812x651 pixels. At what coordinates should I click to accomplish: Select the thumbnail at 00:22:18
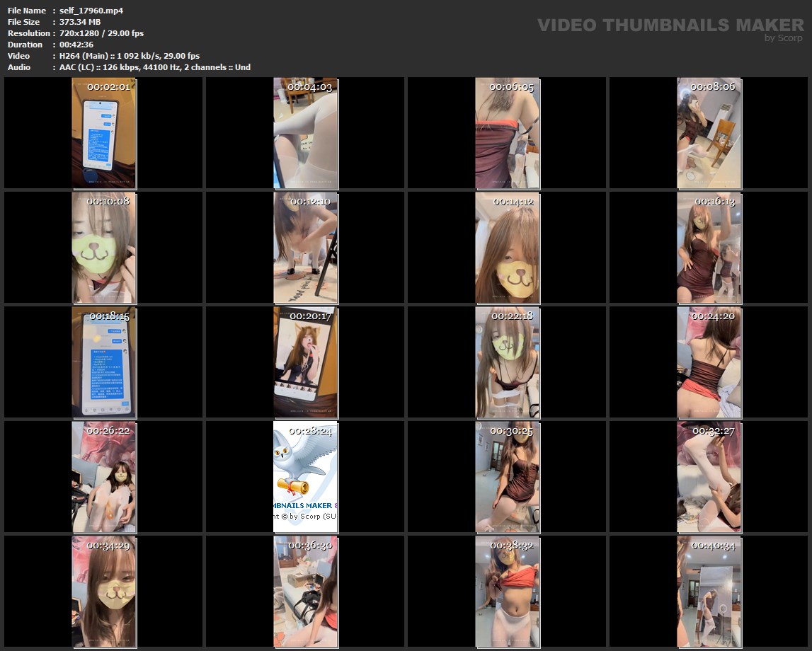pos(508,362)
